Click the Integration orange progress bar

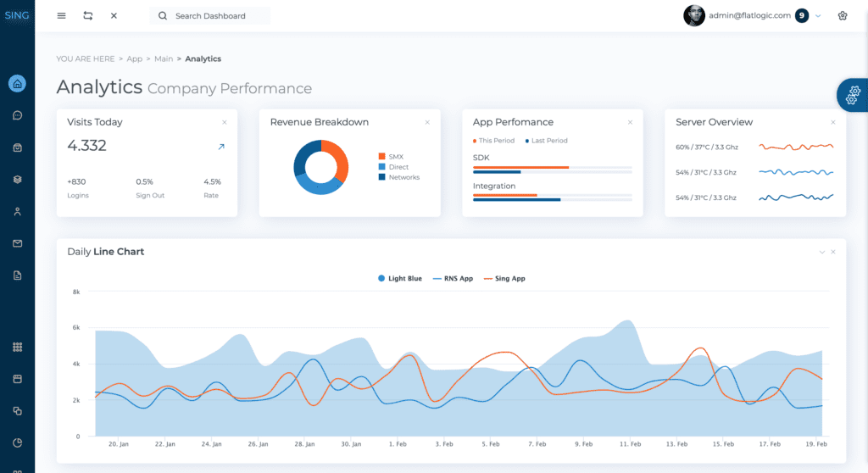pyautogui.click(x=505, y=195)
